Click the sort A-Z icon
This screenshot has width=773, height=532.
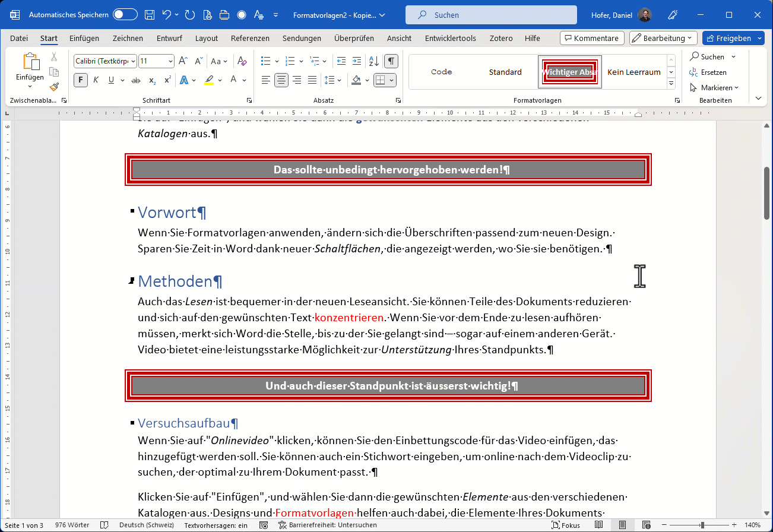coord(373,61)
